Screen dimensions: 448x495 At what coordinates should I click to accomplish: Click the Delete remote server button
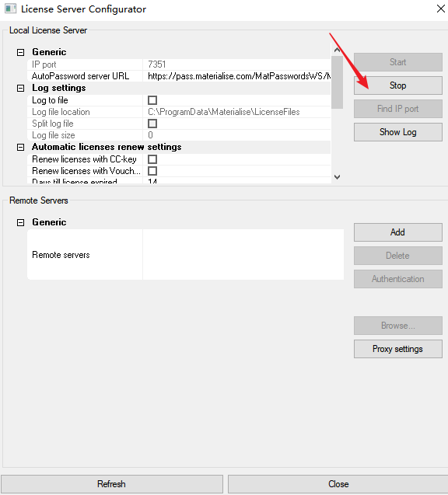[x=397, y=256]
